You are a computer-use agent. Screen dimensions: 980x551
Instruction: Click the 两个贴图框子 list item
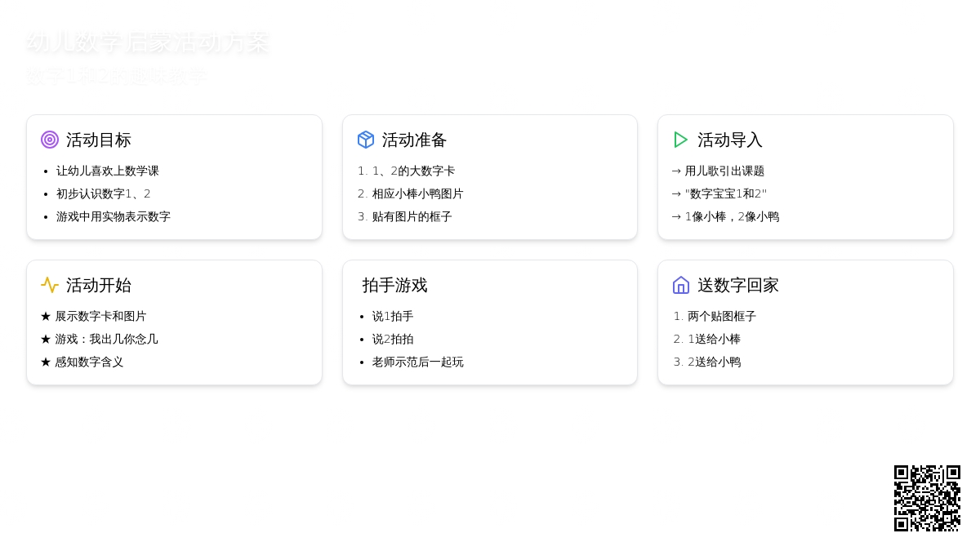click(x=722, y=316)
